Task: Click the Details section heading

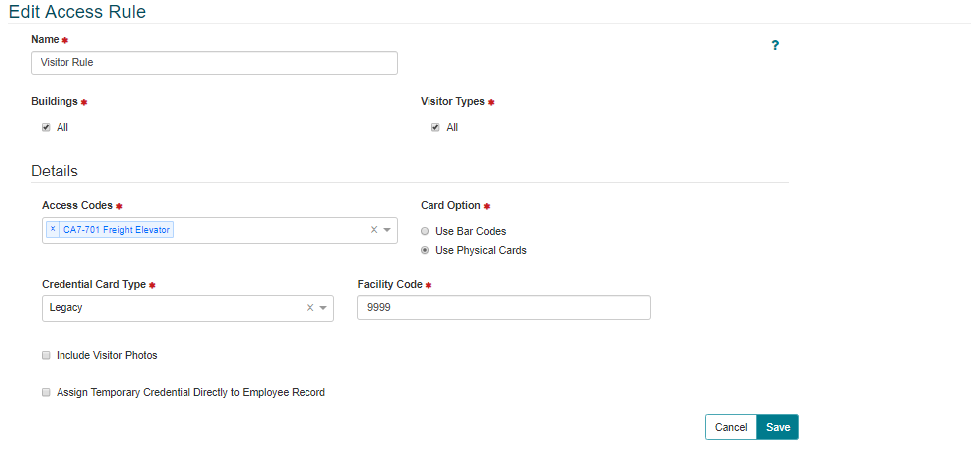Action: click(55, 171)
